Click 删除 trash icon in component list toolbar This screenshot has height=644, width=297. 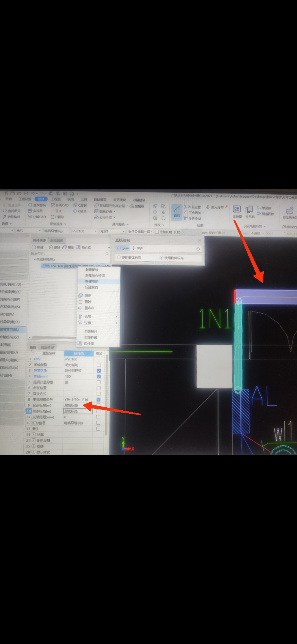55,247
